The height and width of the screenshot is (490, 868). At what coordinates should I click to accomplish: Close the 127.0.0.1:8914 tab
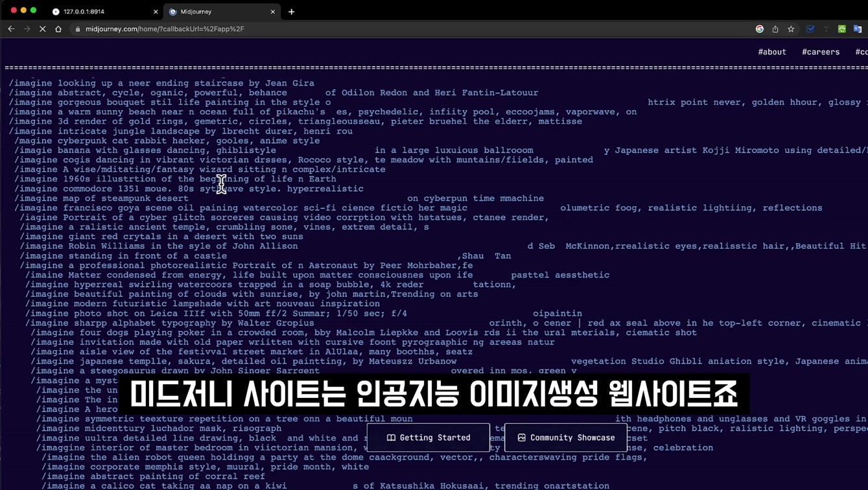156,12
